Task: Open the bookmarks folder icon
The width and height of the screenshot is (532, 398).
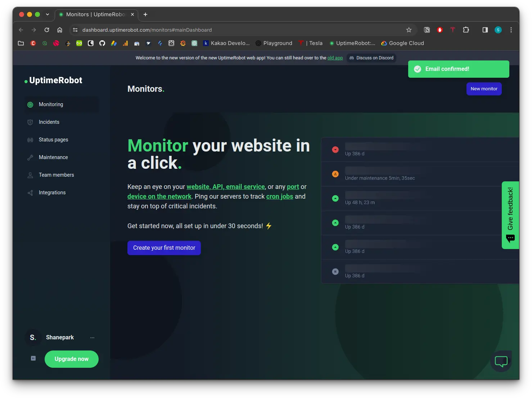Action: [21, 43]
